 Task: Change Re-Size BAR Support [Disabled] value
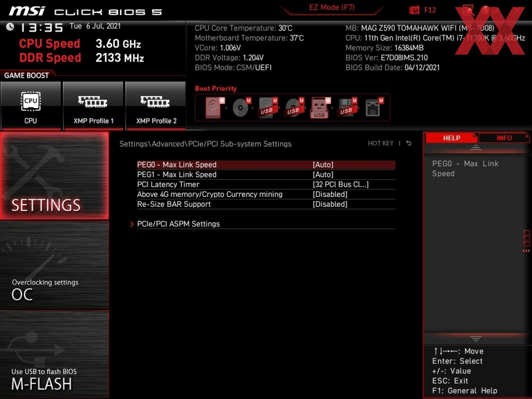330,204
